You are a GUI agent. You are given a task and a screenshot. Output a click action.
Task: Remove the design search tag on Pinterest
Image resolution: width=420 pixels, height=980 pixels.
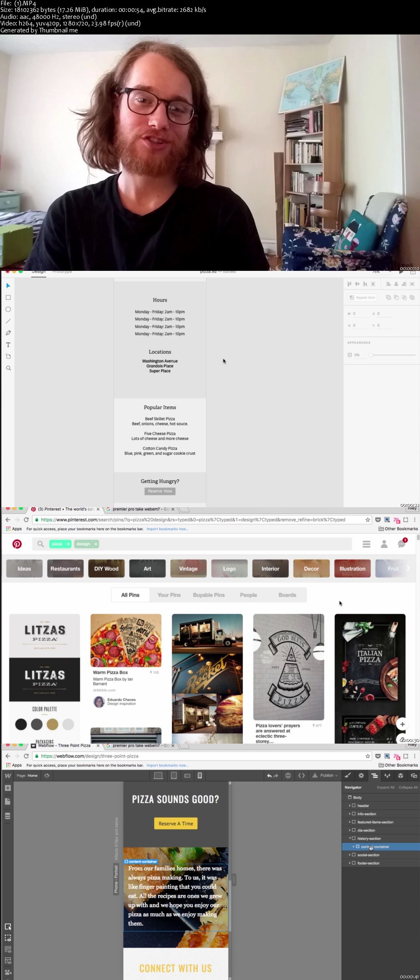pyautogui.click(x=96, y=544)
